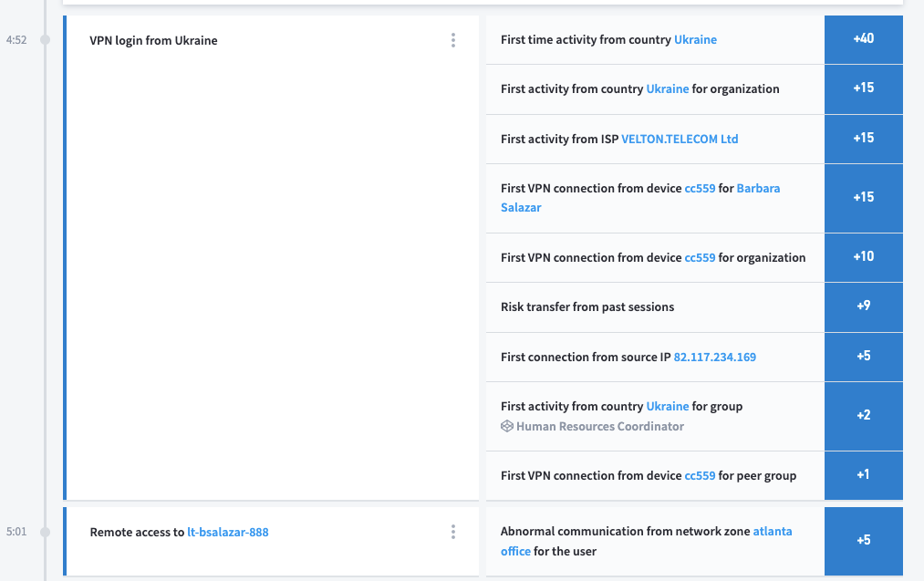This screenshot has height=581, width=924.
Task: Click the 5:01 timeline marker dot
Action: (45, 532)
